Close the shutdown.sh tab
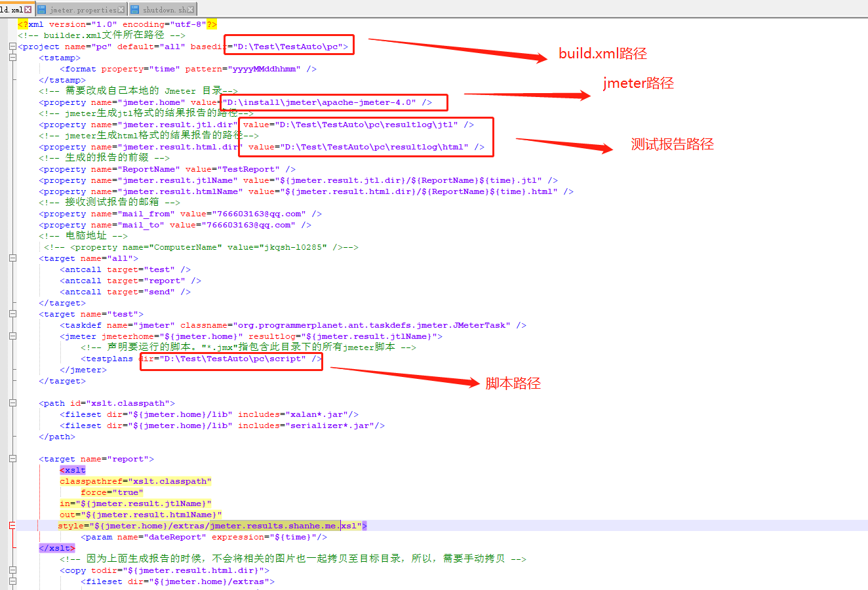This screenshot has width=868, height=590. (191, 9)
